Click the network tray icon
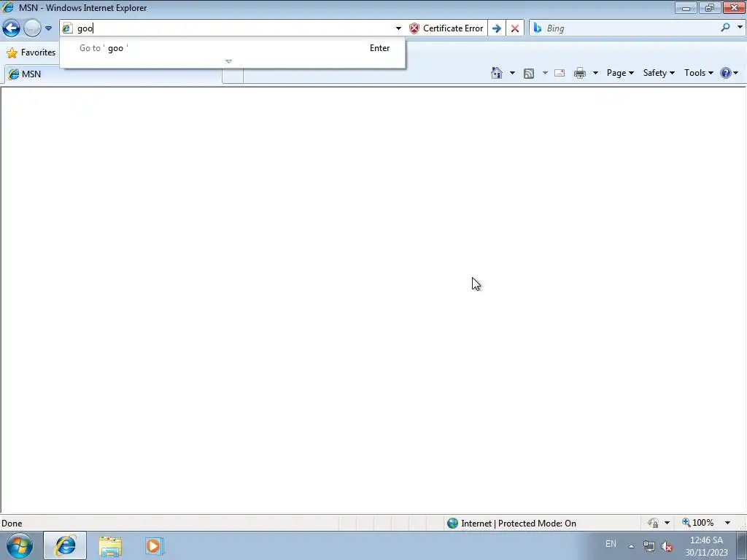This screenshot has width=747, height=560. (x=649, y=546)
